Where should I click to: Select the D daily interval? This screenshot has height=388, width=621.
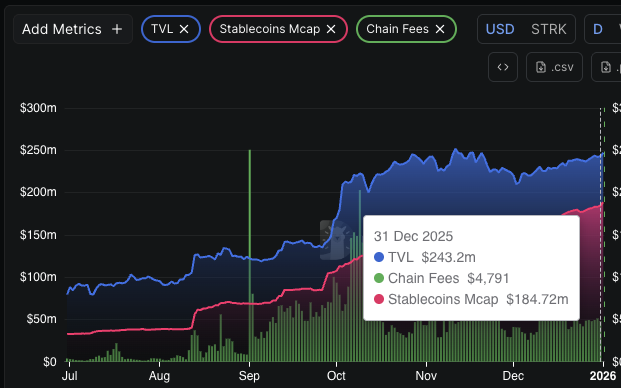pyautogui.click(x=598, y=29)
